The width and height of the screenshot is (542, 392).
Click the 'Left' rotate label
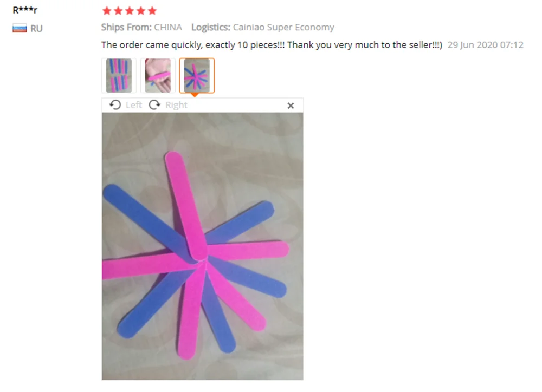click(x=134, y=105)
